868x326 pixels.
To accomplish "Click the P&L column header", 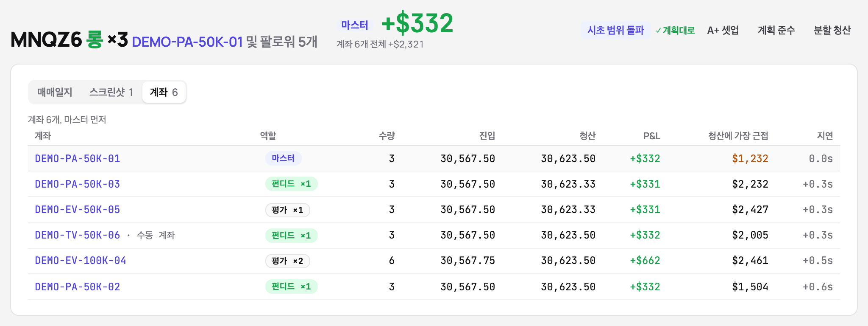I will [652, 136].
